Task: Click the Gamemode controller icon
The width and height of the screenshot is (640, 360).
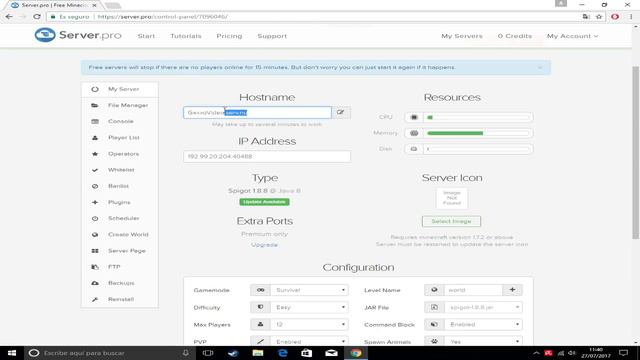Action: [260, 290]
